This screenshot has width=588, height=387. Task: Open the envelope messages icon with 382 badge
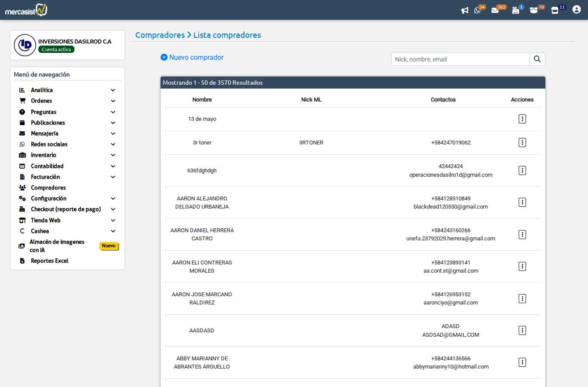[495, 10]
